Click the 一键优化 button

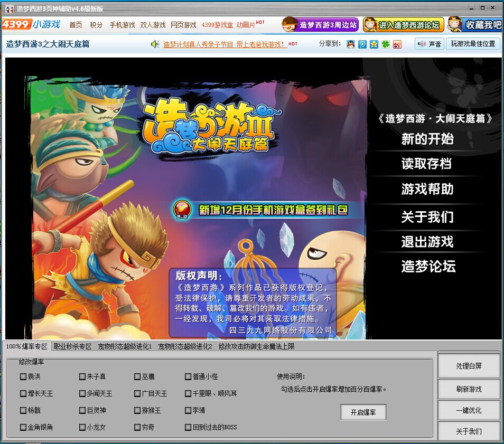[x=469, y=410]
